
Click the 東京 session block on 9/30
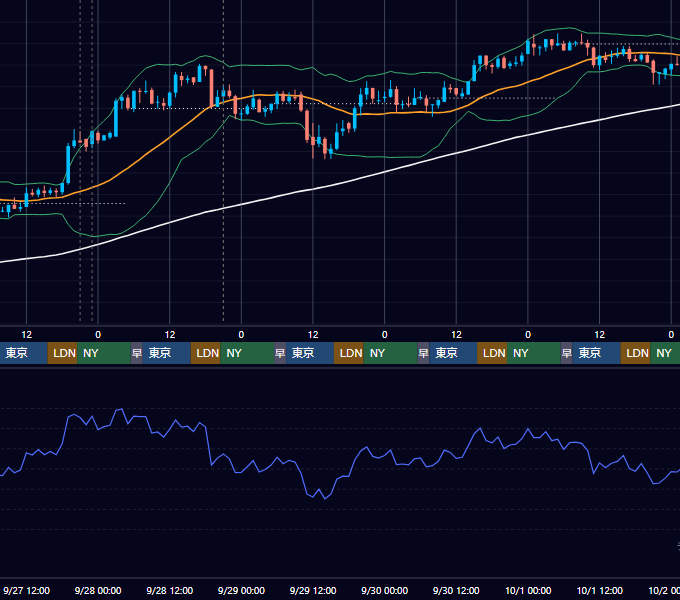(453, 353)
